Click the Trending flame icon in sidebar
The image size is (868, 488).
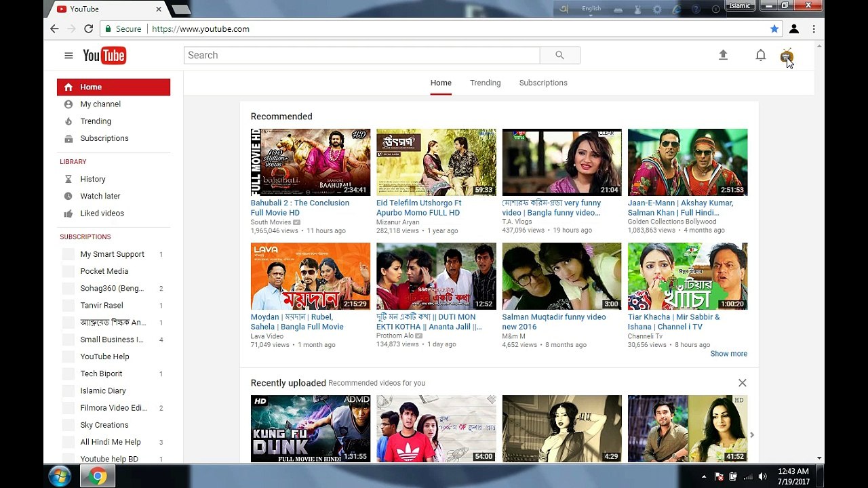pyautogui.click(x=68, y=121)
